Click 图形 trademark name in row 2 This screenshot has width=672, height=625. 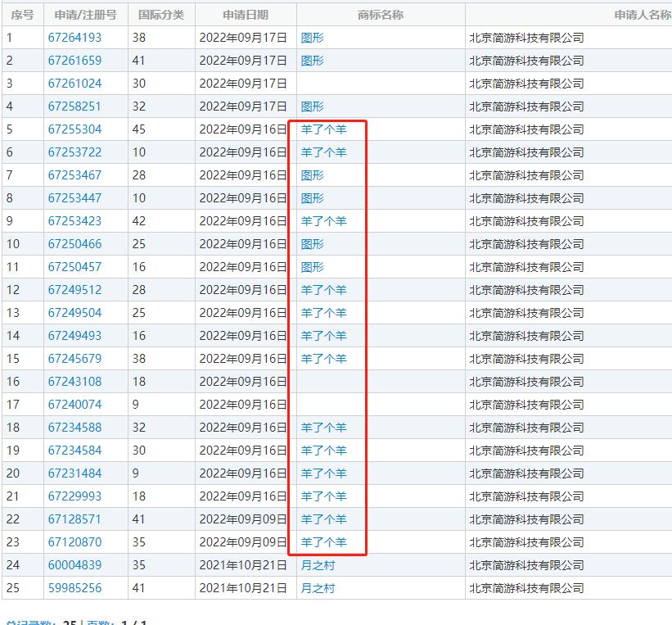[312, 61]
